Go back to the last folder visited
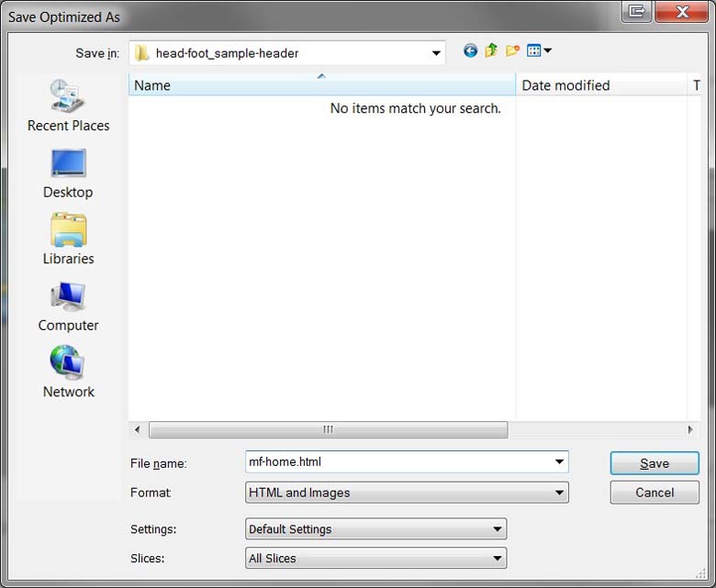716x588 pixels. click(x=470, y=50)
